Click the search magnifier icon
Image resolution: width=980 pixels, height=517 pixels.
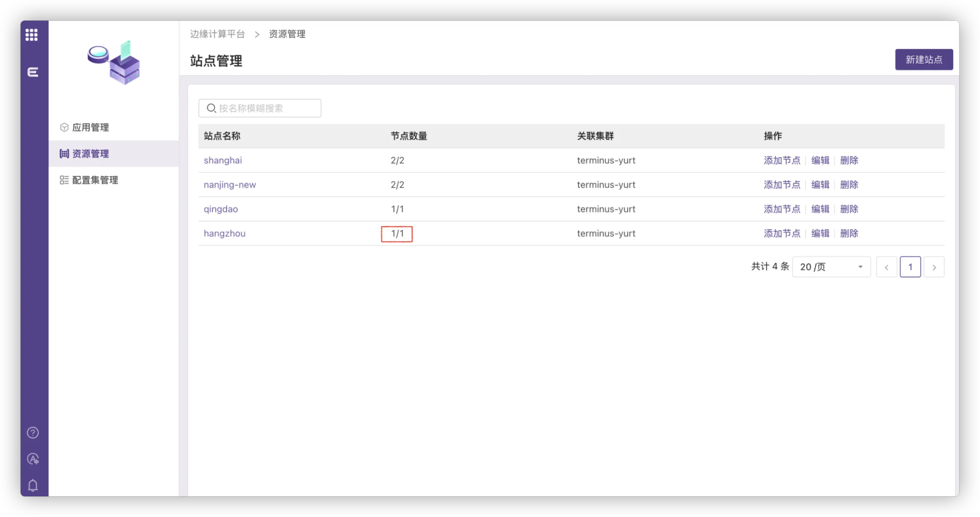click(211, 108)
